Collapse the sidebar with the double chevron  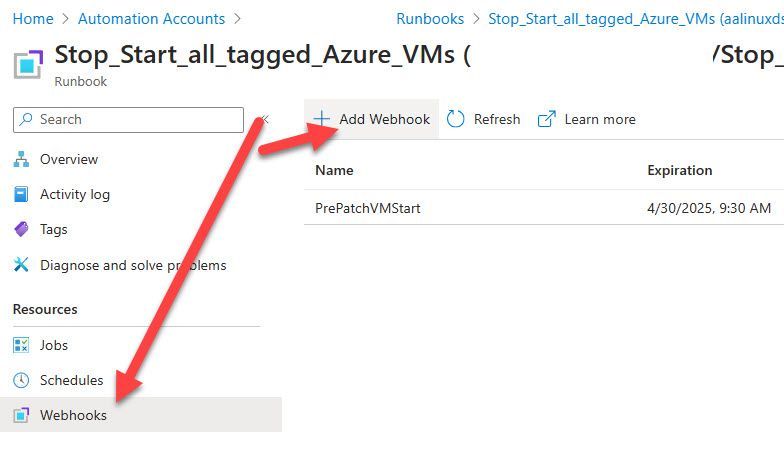tap(265, 119)
